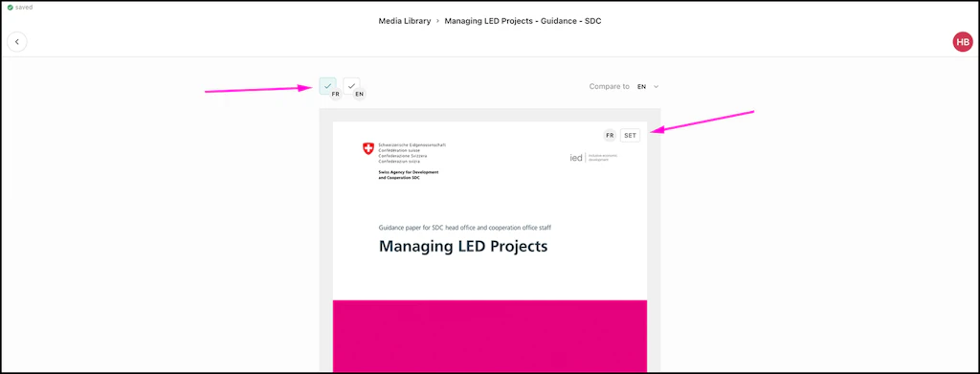Click the SET button on the document
980x374 pixels.
coord(630,135)
